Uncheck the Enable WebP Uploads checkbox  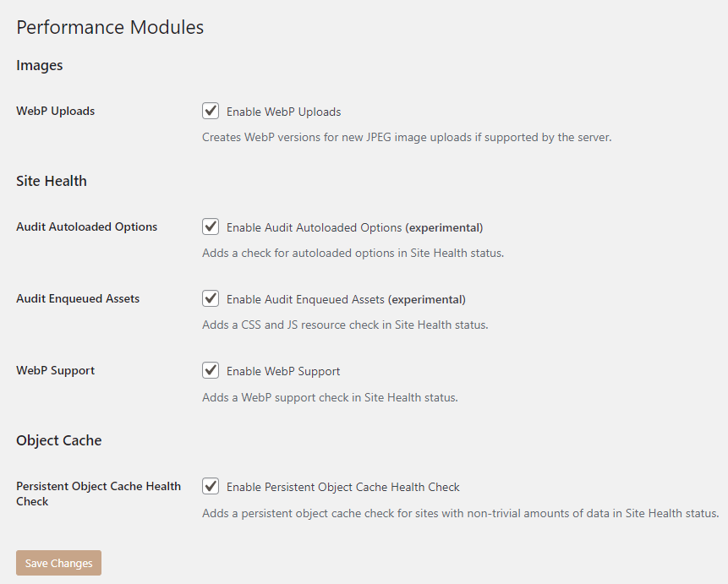(x=211, y=111)
